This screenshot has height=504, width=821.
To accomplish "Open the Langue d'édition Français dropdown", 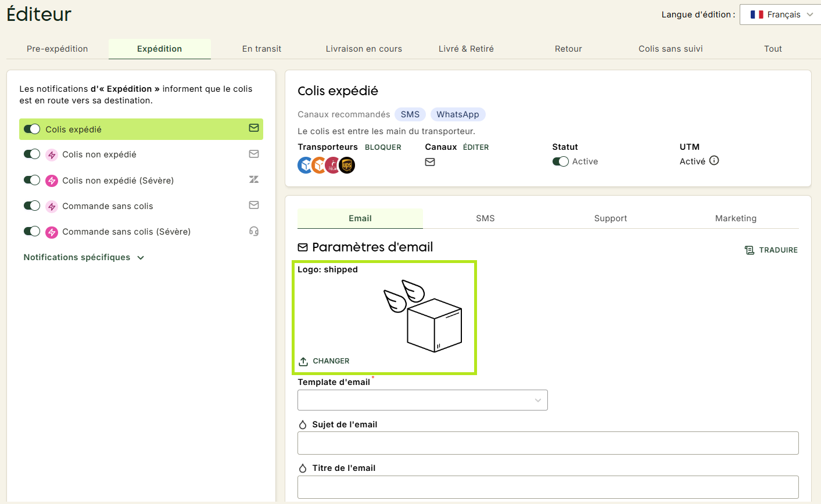I will 780,15.
